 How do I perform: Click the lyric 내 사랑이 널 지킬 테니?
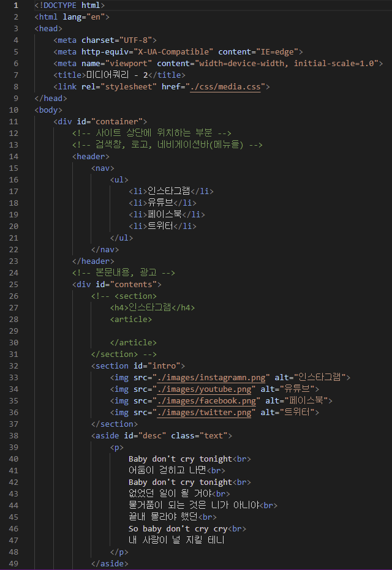pos(176,541)
